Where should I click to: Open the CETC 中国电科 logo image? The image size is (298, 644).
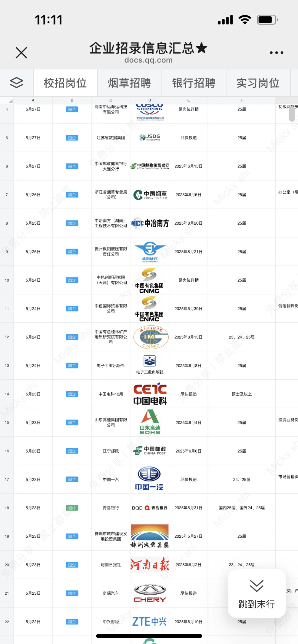coord(150,394)
